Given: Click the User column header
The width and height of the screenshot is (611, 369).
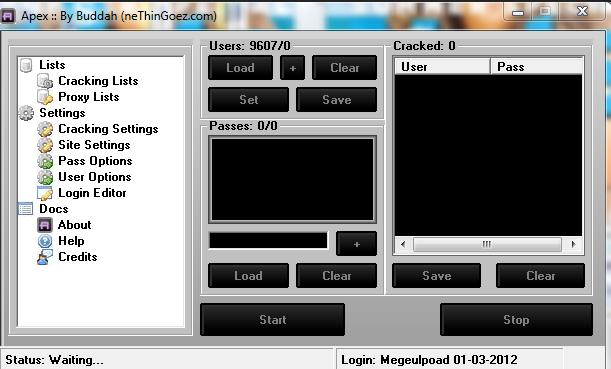Looking at the screenshot, I should (443, 67).
